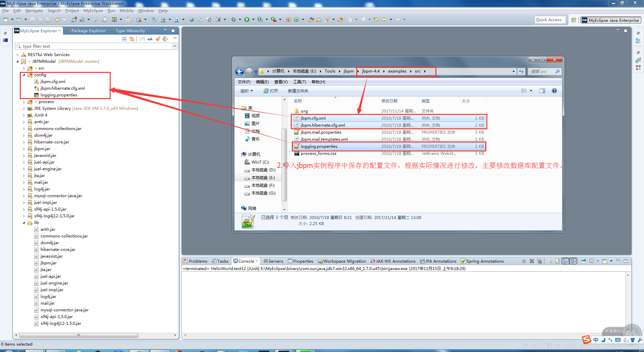Viewport: 644px width, 352px height.
Task: Click 打开 button in file explorer
Action: click(271, 91)
